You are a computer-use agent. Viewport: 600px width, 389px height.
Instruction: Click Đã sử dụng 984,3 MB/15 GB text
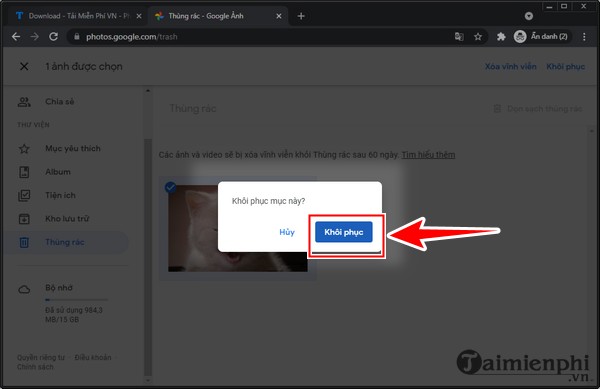(x=74, y=315)
